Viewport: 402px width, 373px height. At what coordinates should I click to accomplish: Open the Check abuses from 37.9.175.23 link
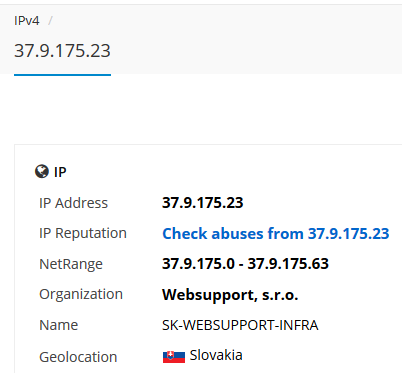(x=276, y=233)
